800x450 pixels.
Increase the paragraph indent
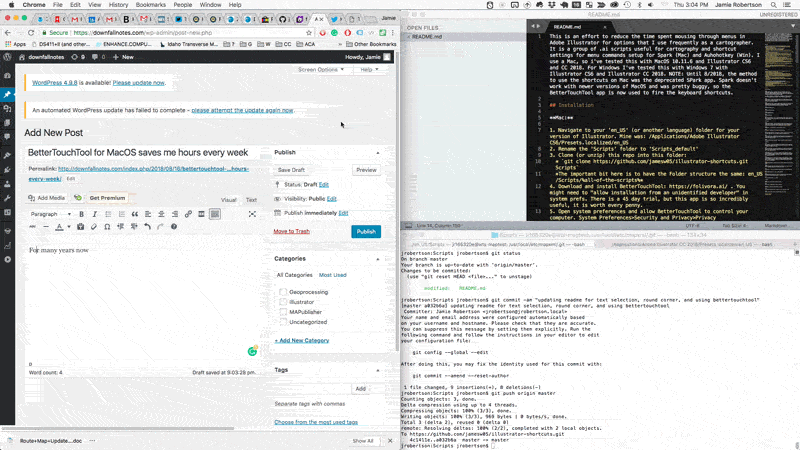coord(134,227)
